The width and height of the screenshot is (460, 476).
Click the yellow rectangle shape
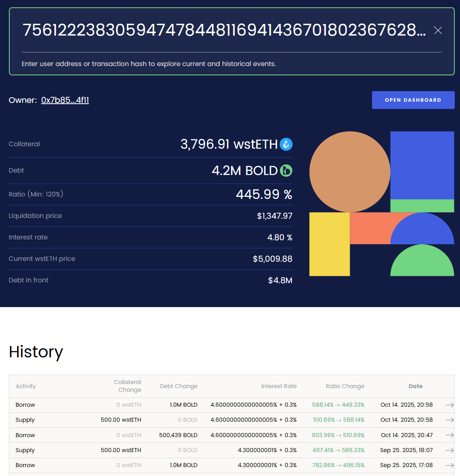[329, 244]
